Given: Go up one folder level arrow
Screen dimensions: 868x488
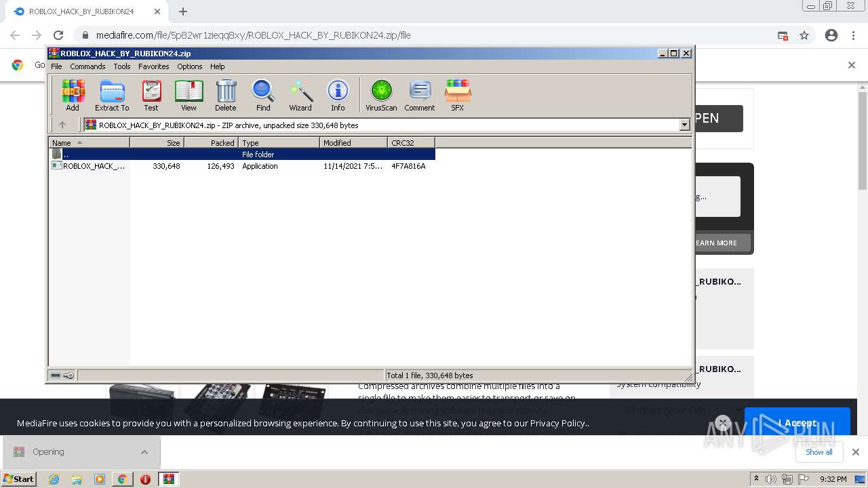Looking at the screenshot, I should coord(62,125).
